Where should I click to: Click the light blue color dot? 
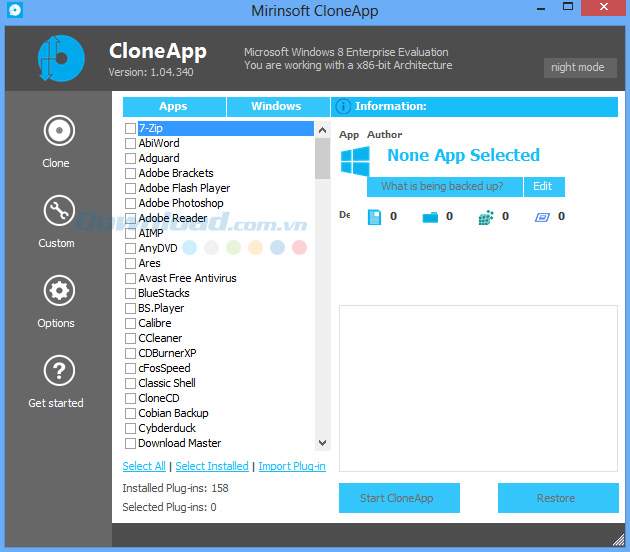pyautogui.click(x=190, y=247)
